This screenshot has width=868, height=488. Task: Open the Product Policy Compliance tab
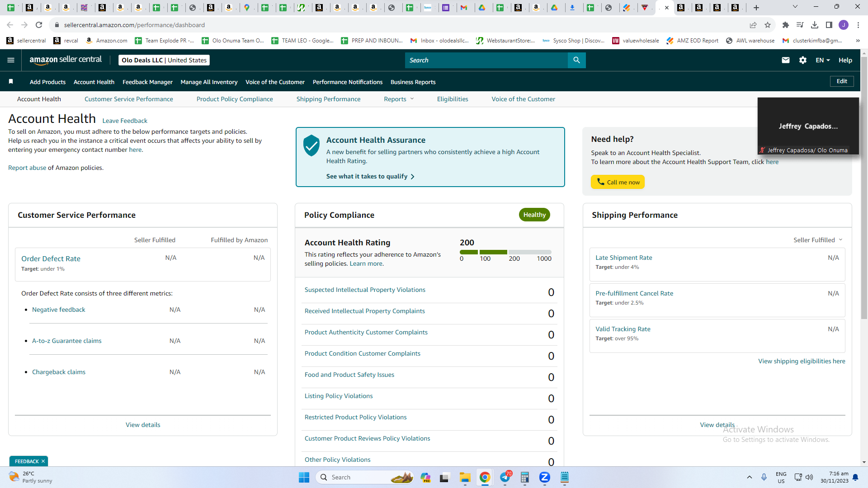point(235,99)
